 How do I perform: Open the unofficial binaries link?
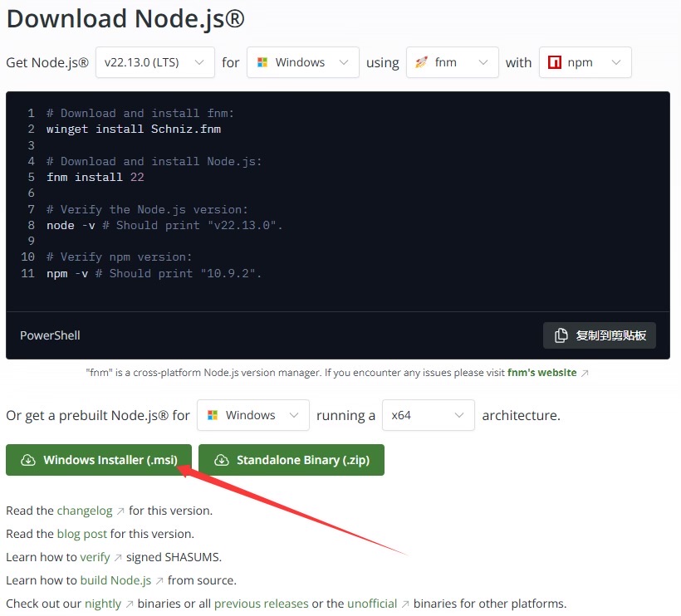click(372, 604)
